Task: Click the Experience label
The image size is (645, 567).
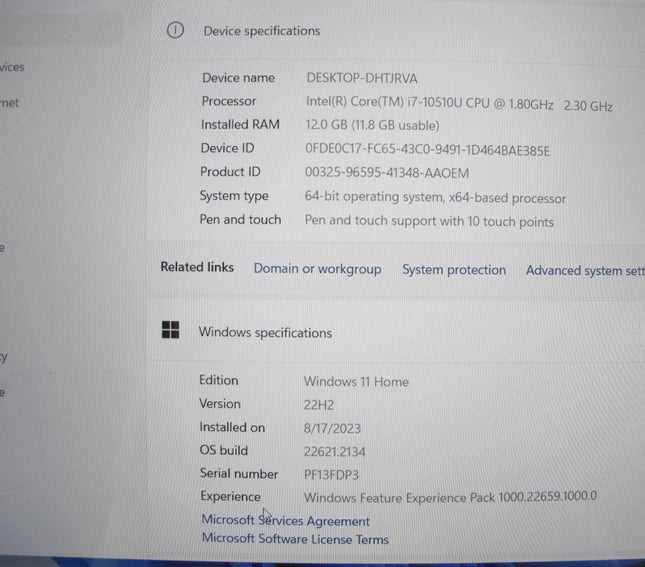Action: [230, 497]
